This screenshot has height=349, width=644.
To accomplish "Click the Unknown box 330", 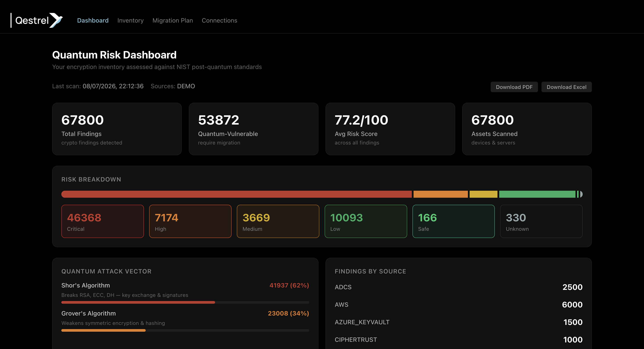I will pyautogui.click(x=541, y=221).
